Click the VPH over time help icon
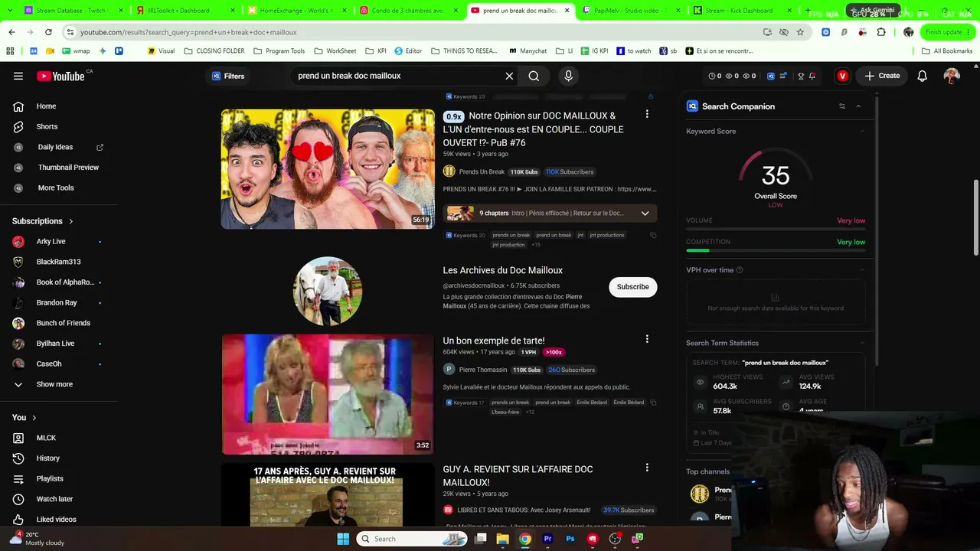980x551 pixels. (739, 270)
